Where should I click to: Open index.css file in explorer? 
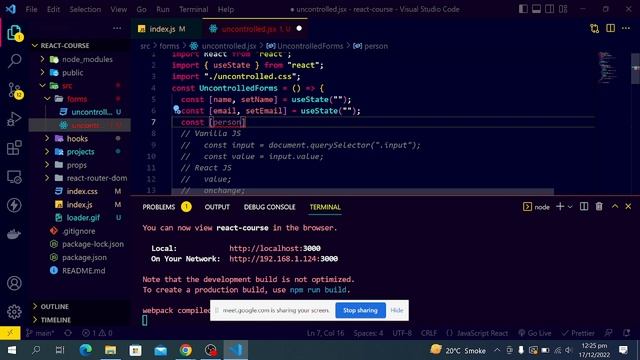pos(82,191)
